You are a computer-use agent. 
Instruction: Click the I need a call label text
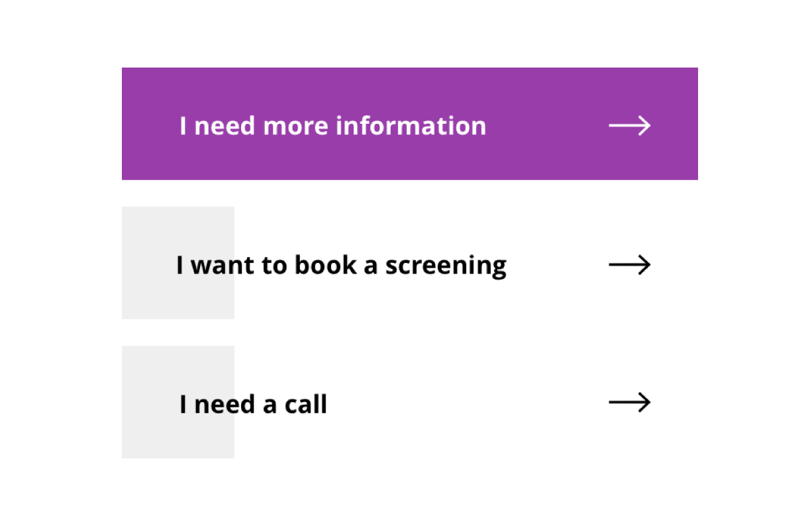(x=254, y=404)
